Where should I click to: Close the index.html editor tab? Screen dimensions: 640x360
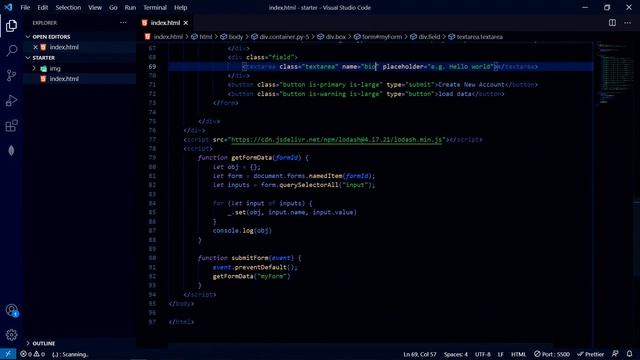tap(186, 23)
